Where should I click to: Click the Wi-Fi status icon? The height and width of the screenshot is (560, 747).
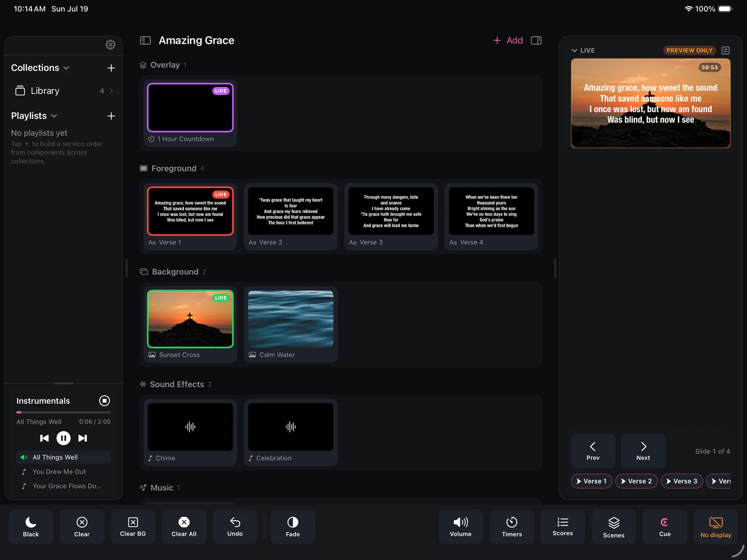coord(689,9)
